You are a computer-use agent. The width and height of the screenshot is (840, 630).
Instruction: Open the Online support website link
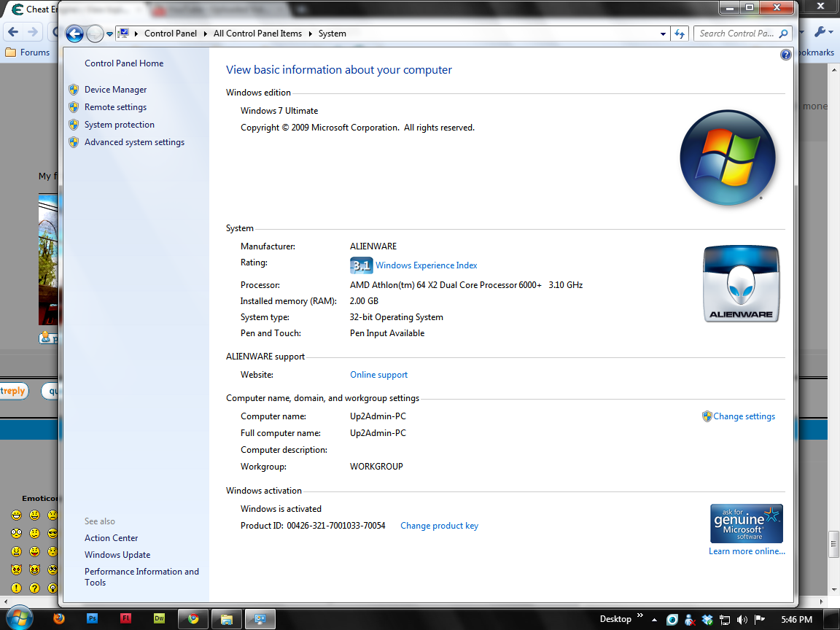378,375
